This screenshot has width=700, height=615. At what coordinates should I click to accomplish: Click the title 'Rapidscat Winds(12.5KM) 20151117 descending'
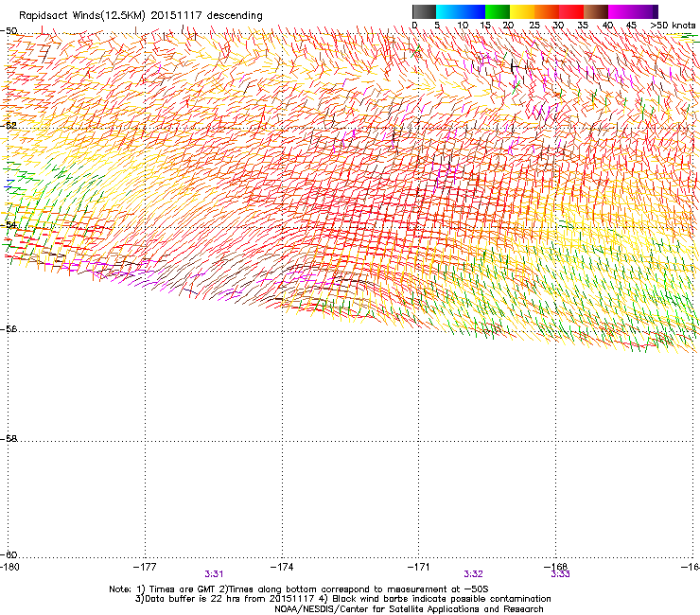point(141,16)
